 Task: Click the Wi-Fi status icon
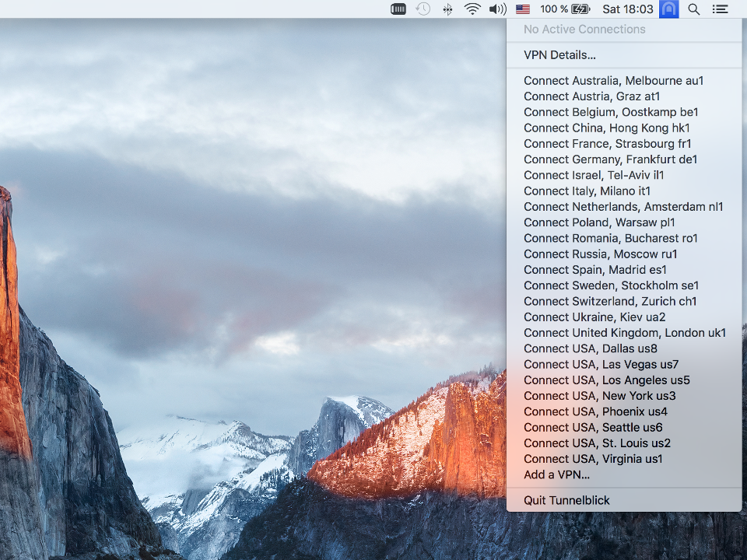472,9
